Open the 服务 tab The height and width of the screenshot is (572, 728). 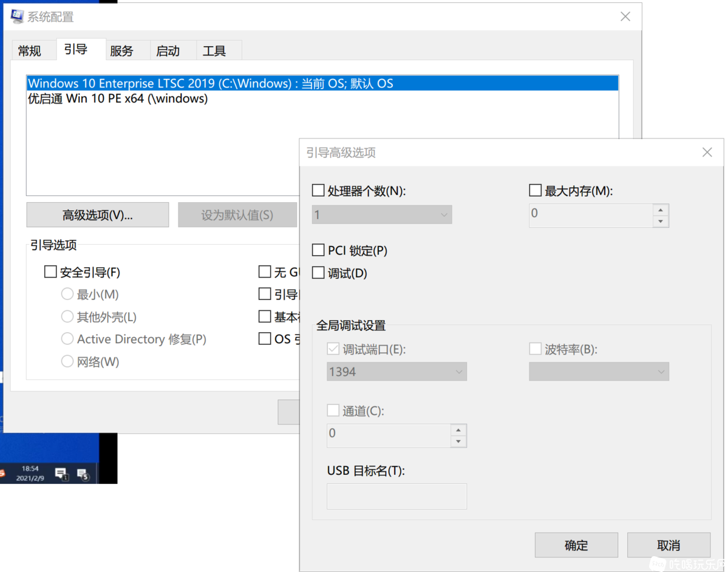(121, 50)
